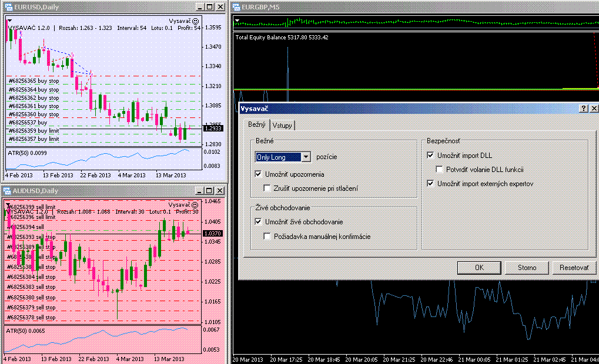599x364 pixels.
Task: Enable Potvrdiť volanie DLL funkcií checkbox
Action: pos(439,170)
